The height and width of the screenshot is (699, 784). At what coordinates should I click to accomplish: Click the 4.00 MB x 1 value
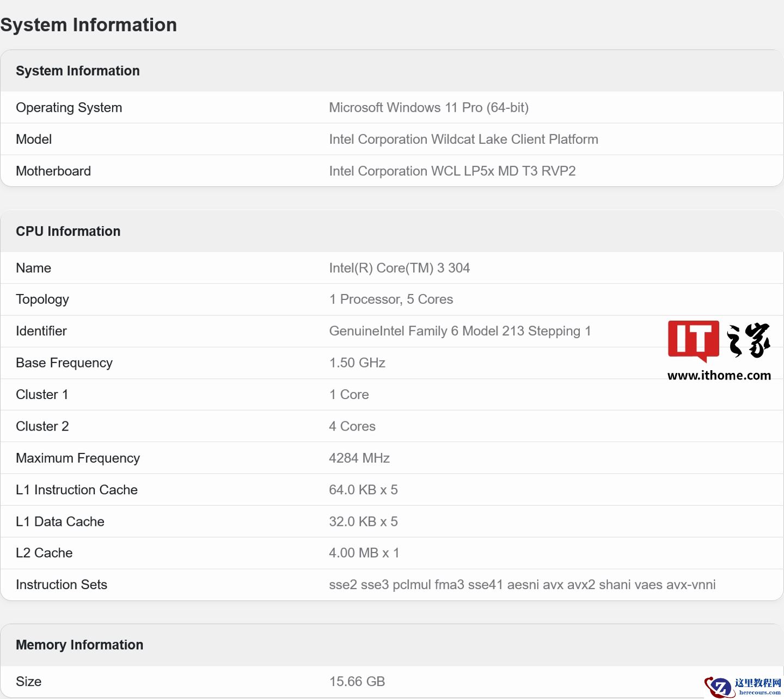coord(364,553)
